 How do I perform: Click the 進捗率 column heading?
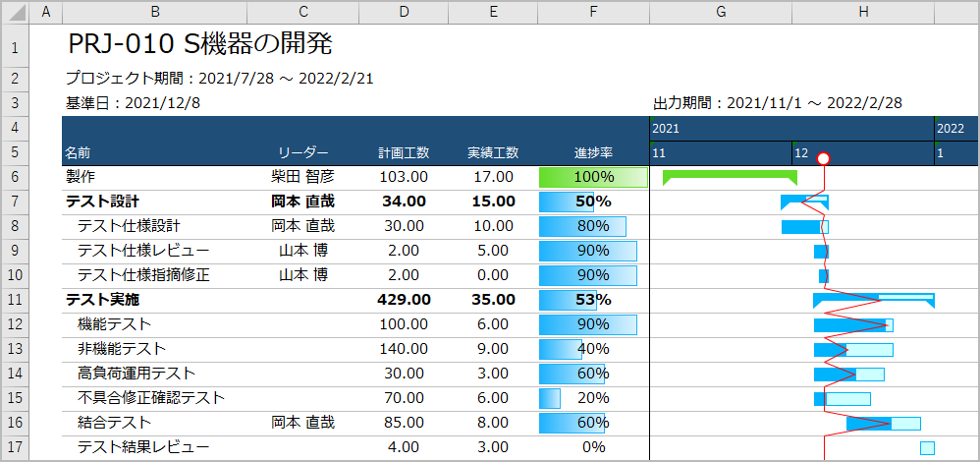coord(593,153)
